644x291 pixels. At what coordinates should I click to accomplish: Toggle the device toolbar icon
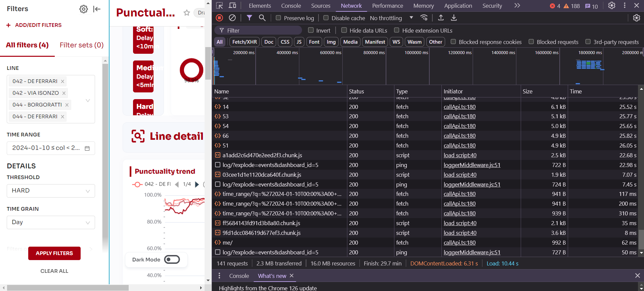click(x=232, y=5)
